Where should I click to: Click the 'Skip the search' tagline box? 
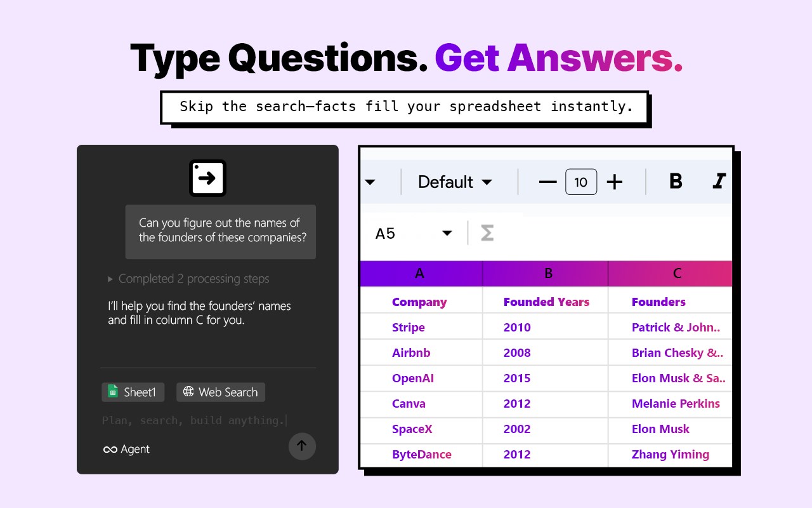(405, 107)
